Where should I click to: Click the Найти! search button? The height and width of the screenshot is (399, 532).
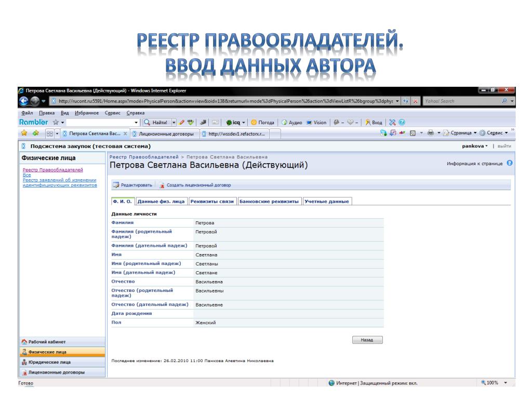pyautogui.click(x=156, y=123)
